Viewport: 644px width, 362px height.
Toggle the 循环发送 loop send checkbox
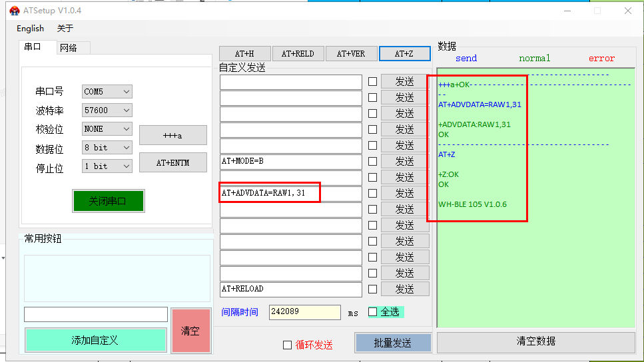pyautogui.click(x=287, y=345)
